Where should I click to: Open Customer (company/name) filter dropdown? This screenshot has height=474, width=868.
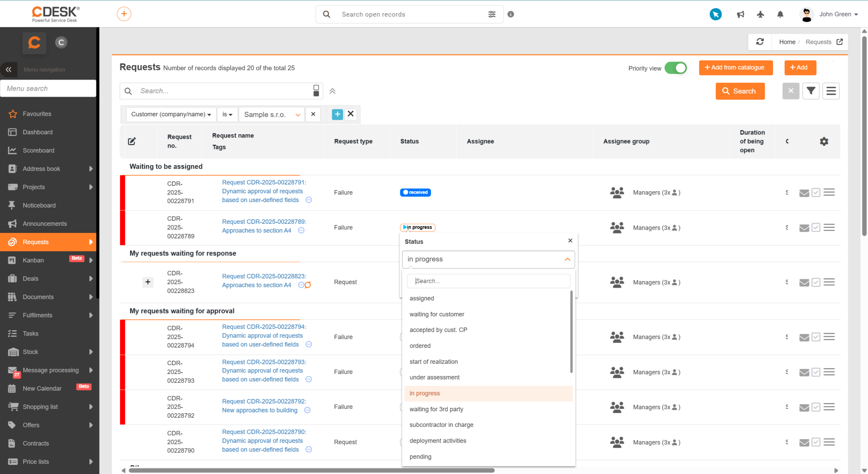click(x=171, y=114)
